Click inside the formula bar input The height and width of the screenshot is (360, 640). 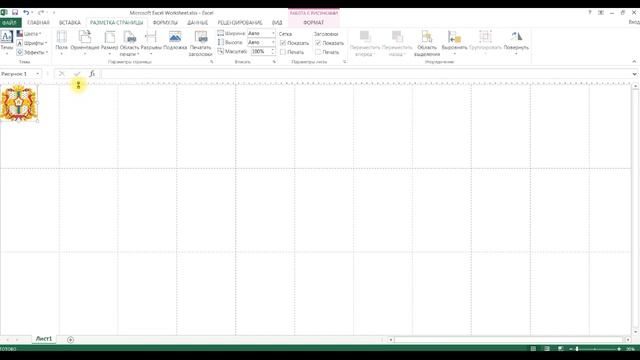(366, 74)
